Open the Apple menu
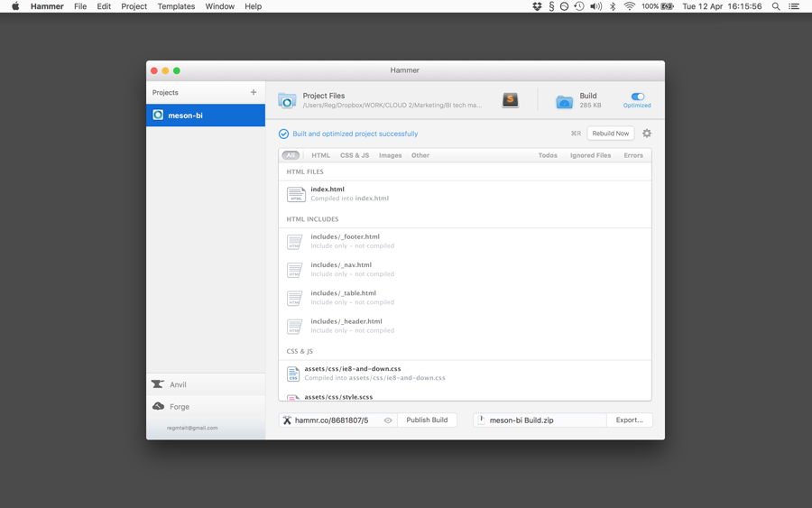812x508 pixels. pyautogui.click(x=15, y=6)
